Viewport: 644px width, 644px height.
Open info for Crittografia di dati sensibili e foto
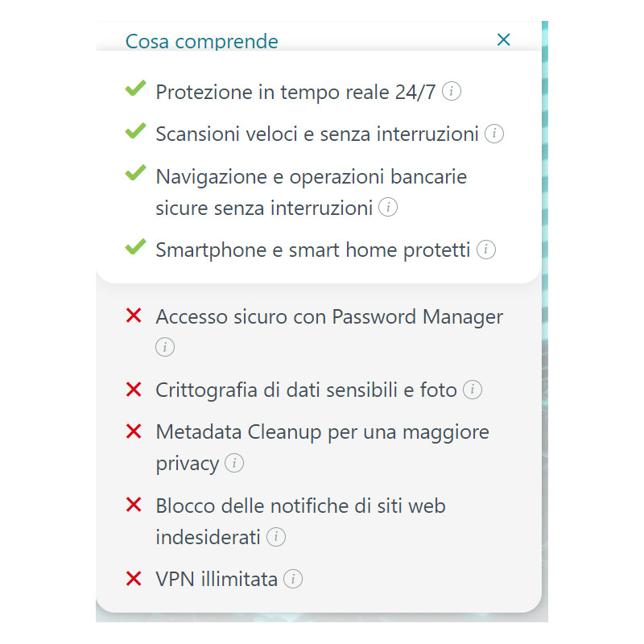[473, 390]
